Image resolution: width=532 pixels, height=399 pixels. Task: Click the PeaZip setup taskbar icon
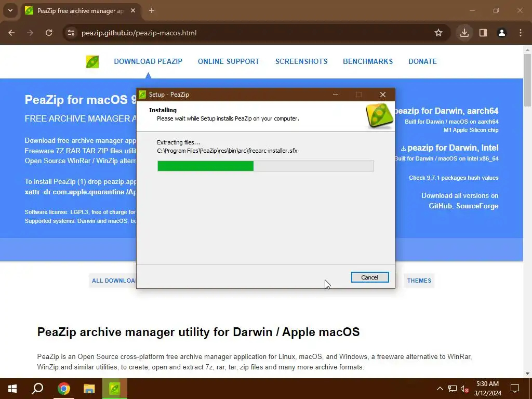[x=115, y=389]
